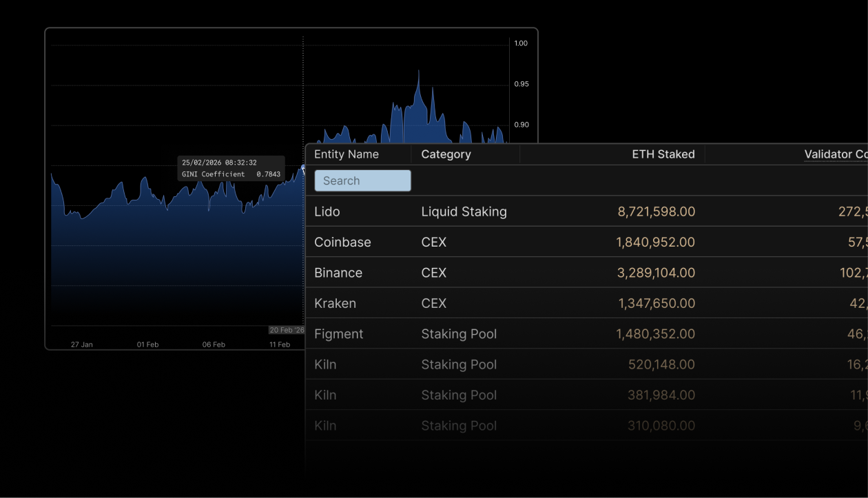Select the Coinbase entity name
Viewport: 868px width, 498px height.
[x=342, y=242]
